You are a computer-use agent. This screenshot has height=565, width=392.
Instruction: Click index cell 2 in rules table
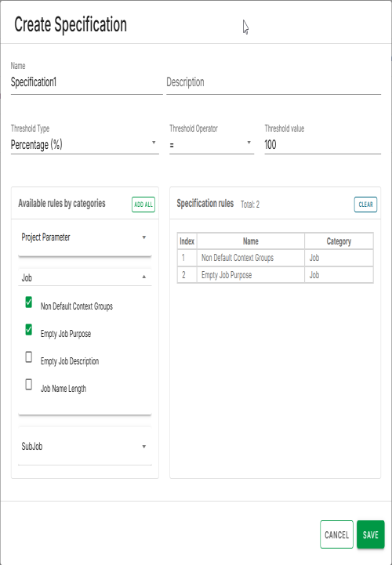[x=187, y=275]
